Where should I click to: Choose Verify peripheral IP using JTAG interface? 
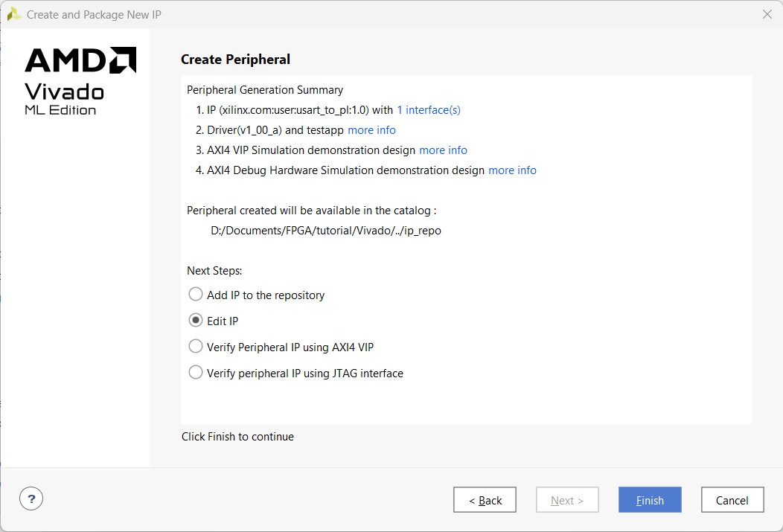[x=195, y=372]
